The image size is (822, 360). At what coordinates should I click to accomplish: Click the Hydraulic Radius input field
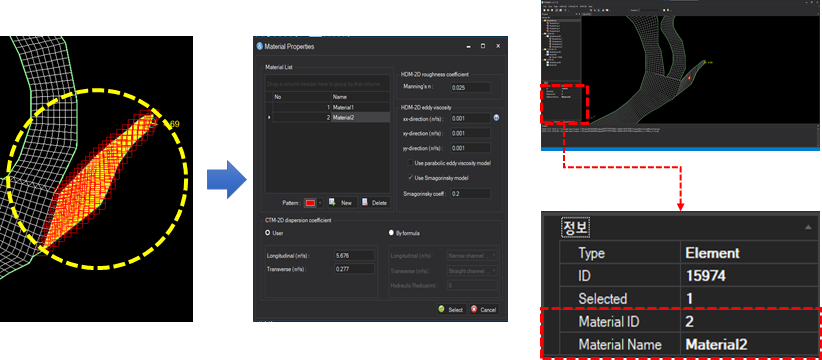tap(472, 286)
